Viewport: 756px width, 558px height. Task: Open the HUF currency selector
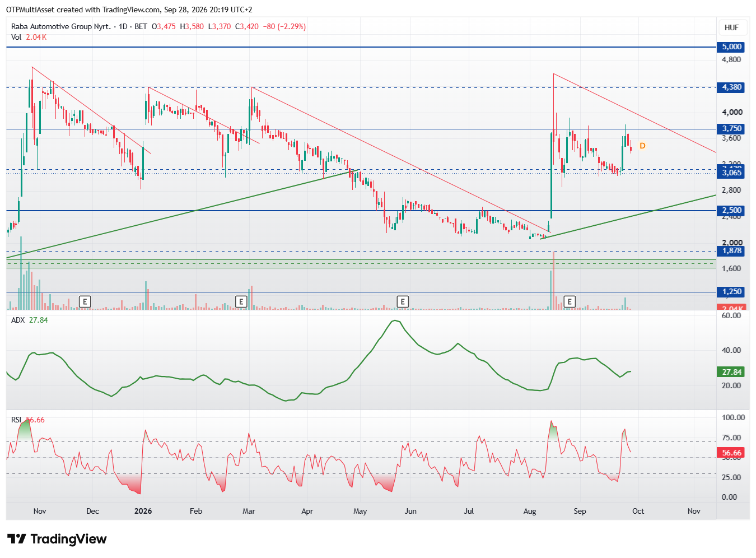click(731, 27)
